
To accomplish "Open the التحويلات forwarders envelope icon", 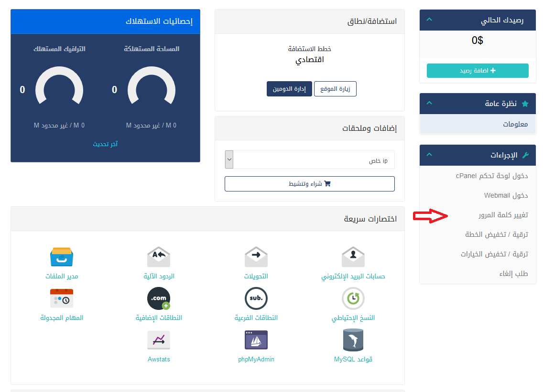I will [x=256, y=257].
